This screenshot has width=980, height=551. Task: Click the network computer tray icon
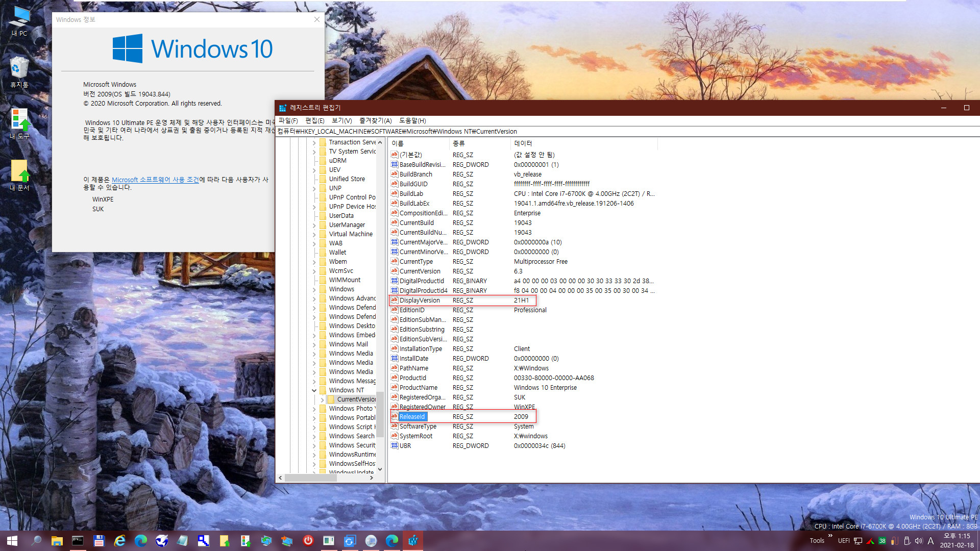tap(858, 541)
